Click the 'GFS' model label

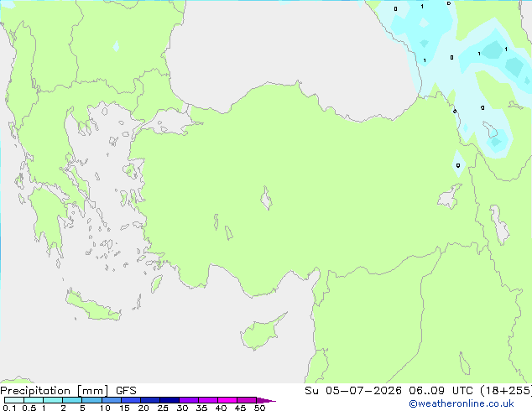coord(126,391)
